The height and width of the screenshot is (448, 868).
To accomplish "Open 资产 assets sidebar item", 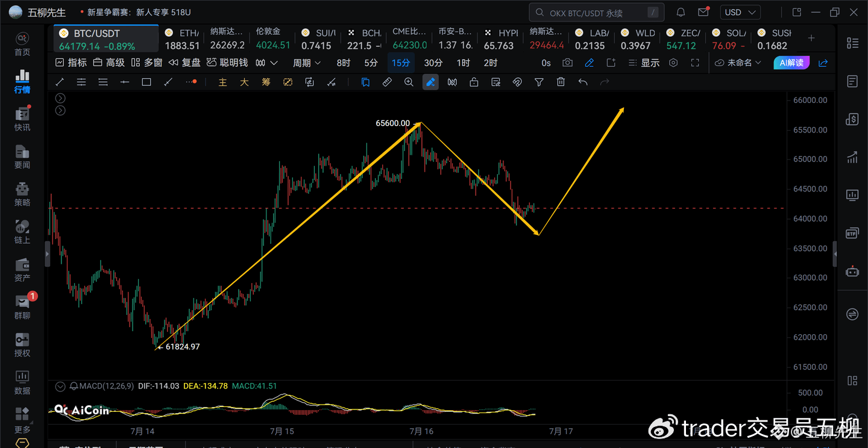I will pos(22,270).
